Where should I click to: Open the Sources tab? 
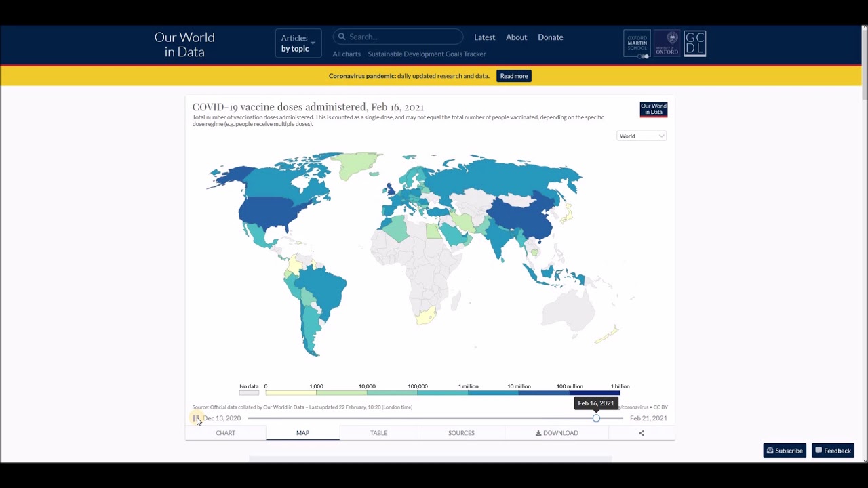[x=461, y=433]
